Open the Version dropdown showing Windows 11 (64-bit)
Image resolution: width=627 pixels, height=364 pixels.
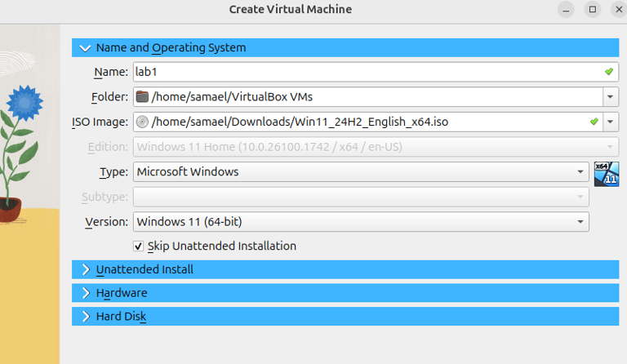point(360,221)
